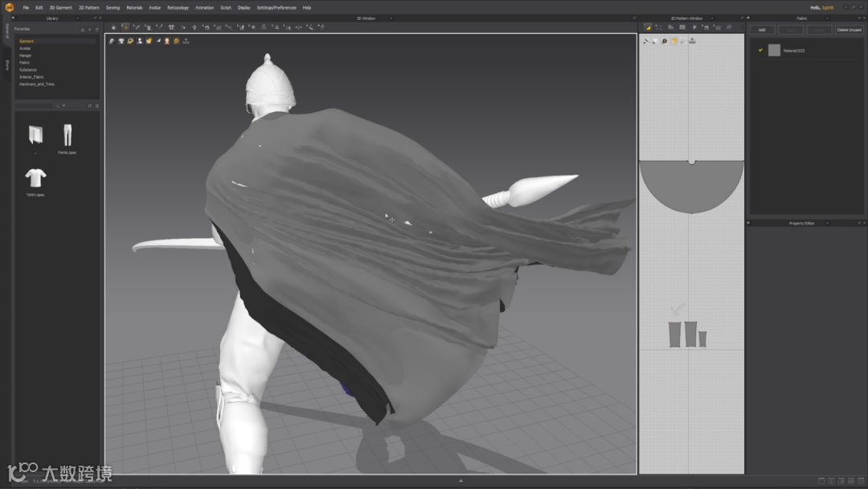Select the Pants.zpac thumbnail
Screen dimensions: 868x489
67,134
